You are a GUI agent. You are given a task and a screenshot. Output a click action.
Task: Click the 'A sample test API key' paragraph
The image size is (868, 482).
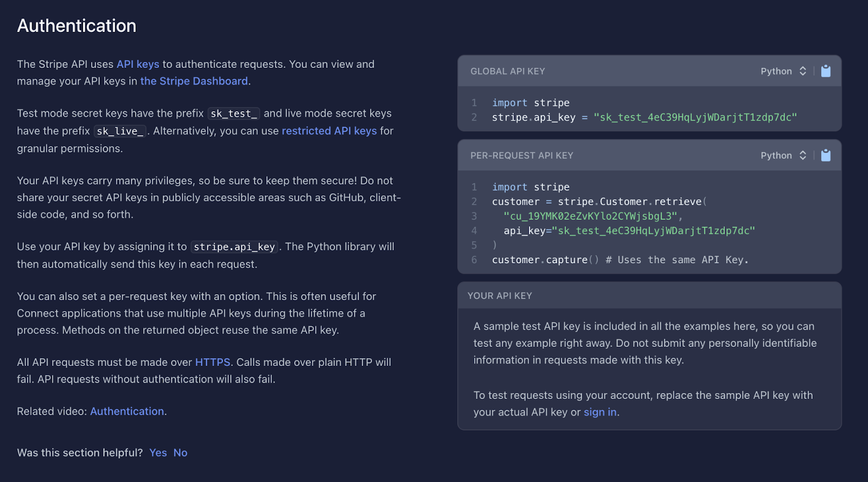(x=645, y=343)
